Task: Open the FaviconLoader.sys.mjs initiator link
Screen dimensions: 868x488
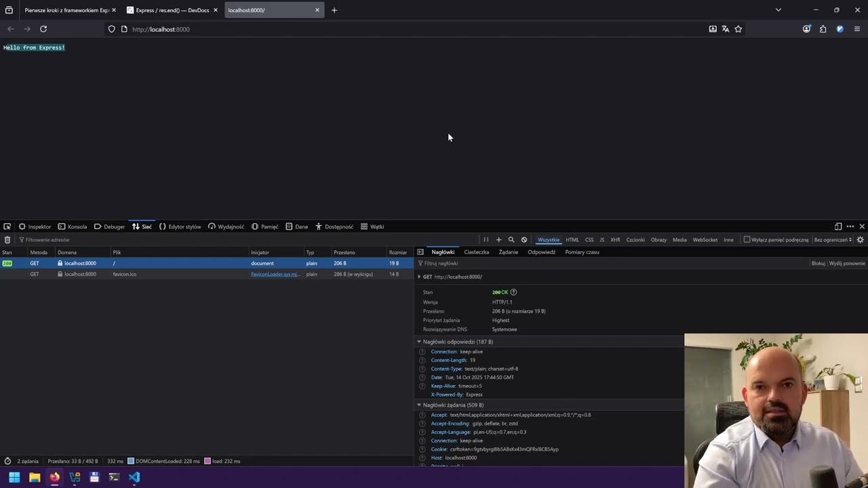Action: click(275, 274)
